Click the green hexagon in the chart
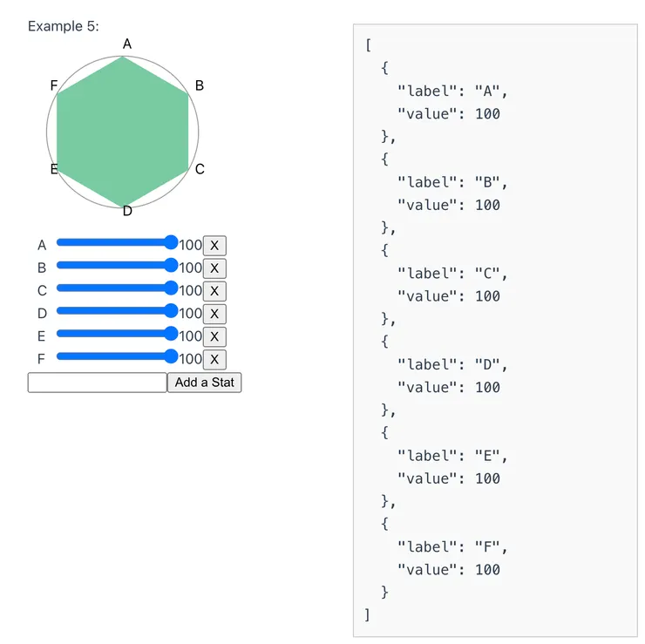The width and height of the screenshot is (645, 644). 123,132
